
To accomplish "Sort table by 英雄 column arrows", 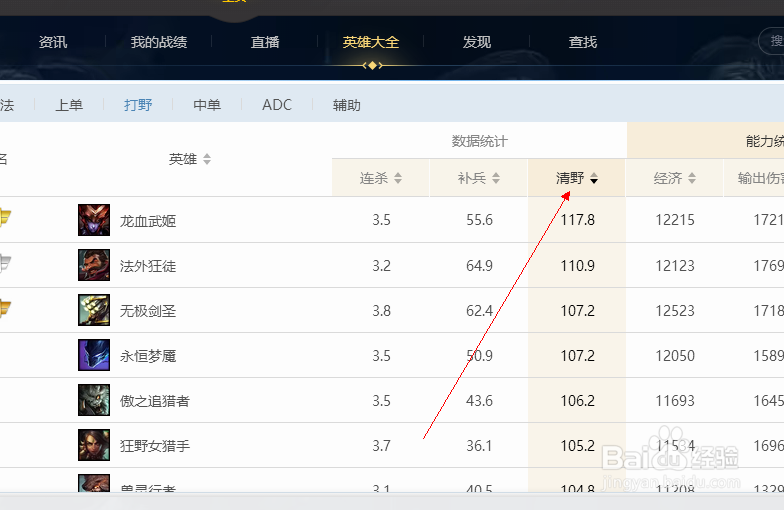I will (206, 159).
